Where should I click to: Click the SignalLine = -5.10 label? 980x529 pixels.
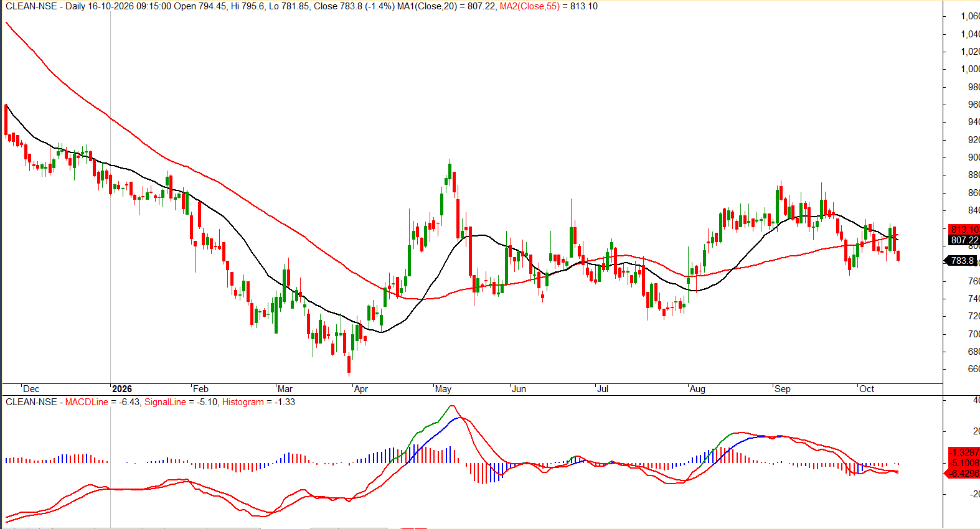pos(181,402)
